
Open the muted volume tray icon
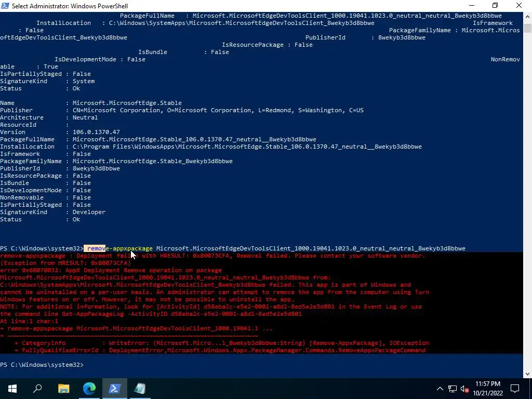tap(464, 389)
